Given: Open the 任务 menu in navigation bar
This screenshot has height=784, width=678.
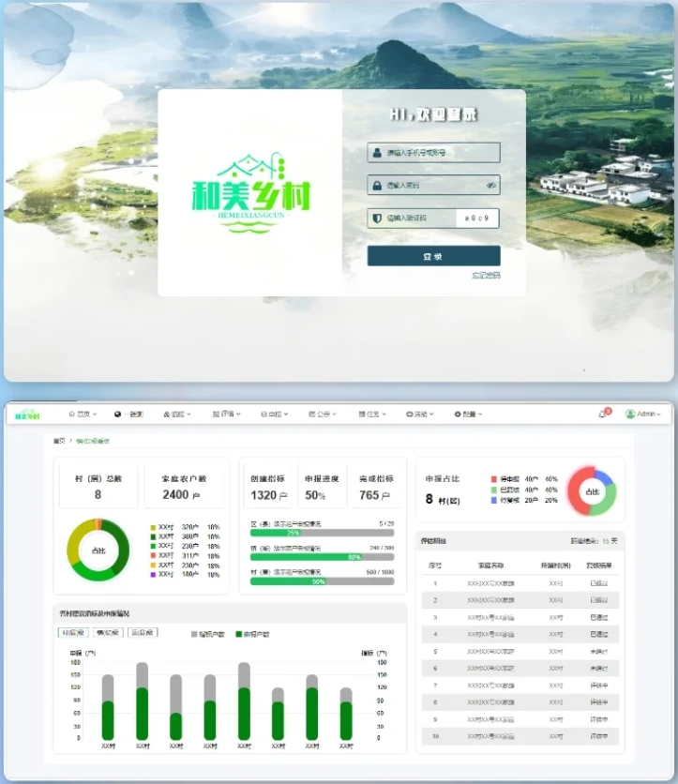Looking at the screenshot, I should click(x=372, y=414).
